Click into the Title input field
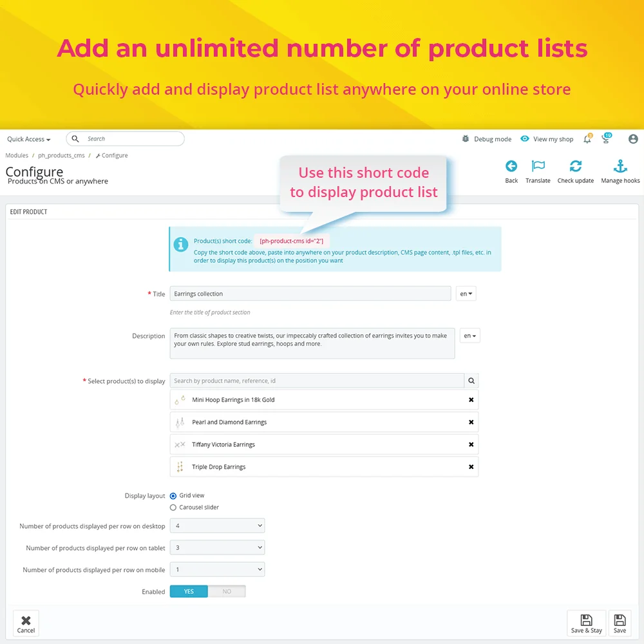 310,294
